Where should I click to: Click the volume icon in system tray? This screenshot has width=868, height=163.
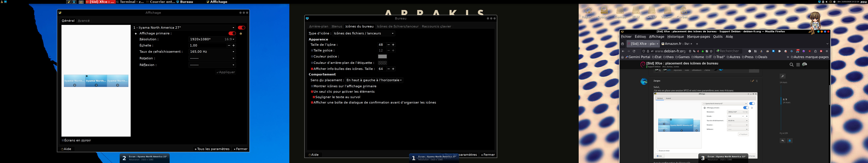pos(827,2)
